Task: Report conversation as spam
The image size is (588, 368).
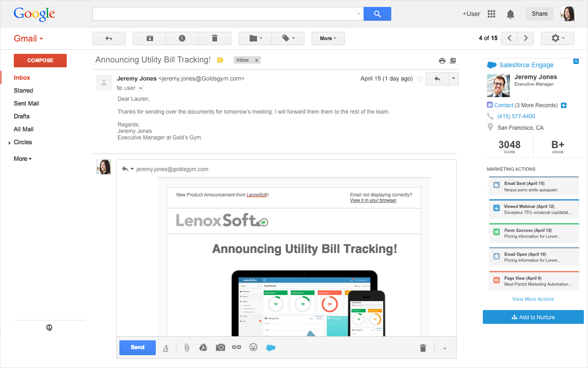Action: (182, 38)
